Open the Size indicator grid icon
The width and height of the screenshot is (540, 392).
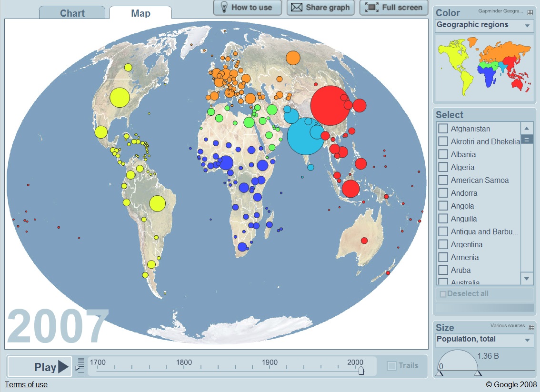click(x=531, y=327)
